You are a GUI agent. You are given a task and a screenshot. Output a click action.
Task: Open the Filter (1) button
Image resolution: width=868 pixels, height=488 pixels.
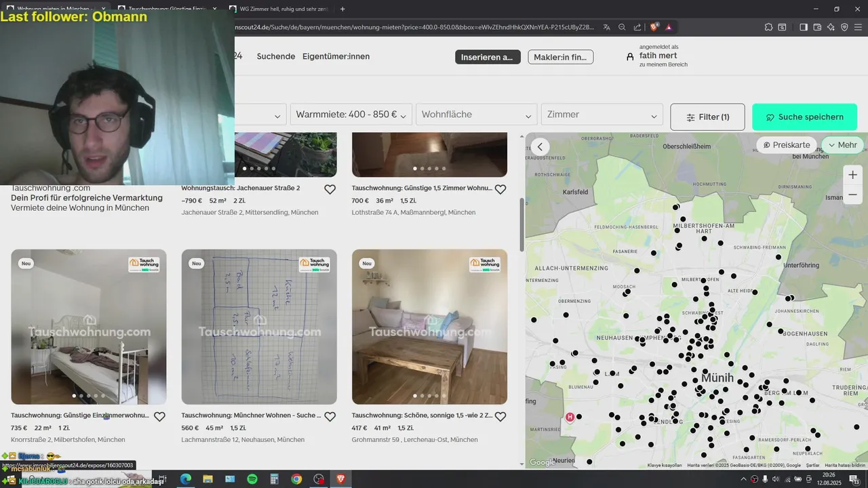(x=707, y=117)
